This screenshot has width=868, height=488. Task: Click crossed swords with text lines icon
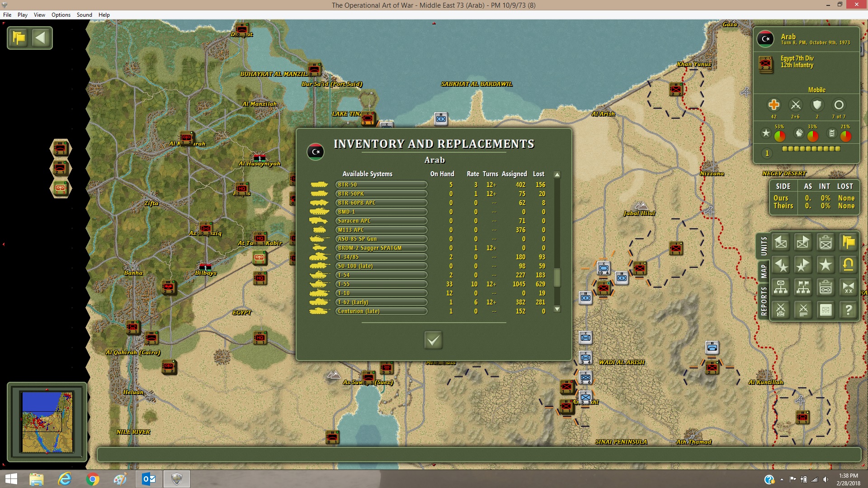(x=803, y=310)
